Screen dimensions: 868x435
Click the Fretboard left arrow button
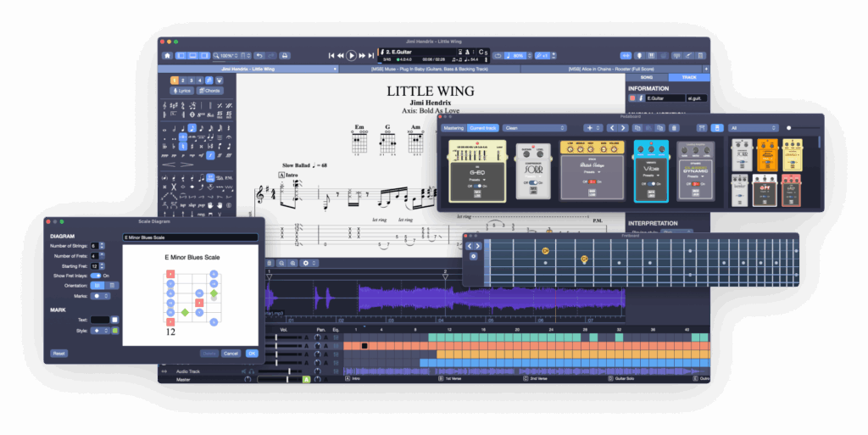[x=470, y=246]
